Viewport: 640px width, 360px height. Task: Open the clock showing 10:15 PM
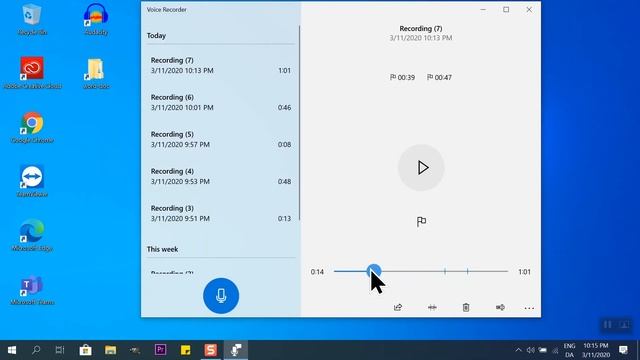tap(596, 350)
